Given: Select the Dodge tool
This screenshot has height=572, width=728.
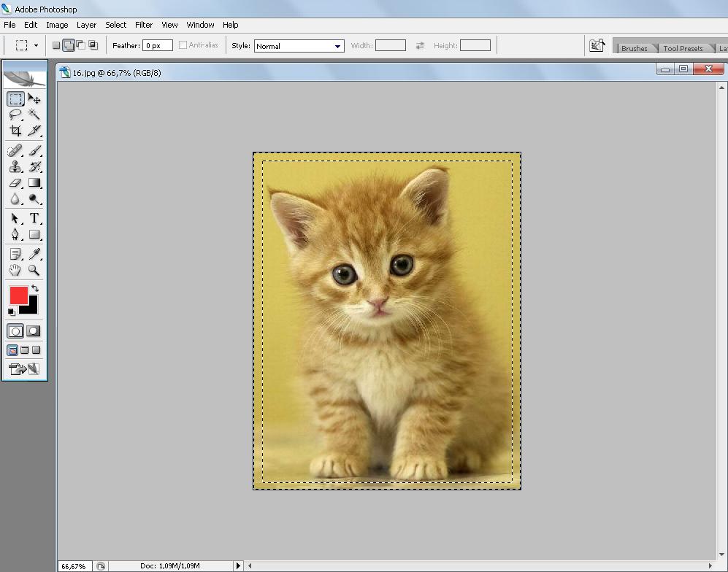Looking at the screenshot, I should tap(34, 198).
